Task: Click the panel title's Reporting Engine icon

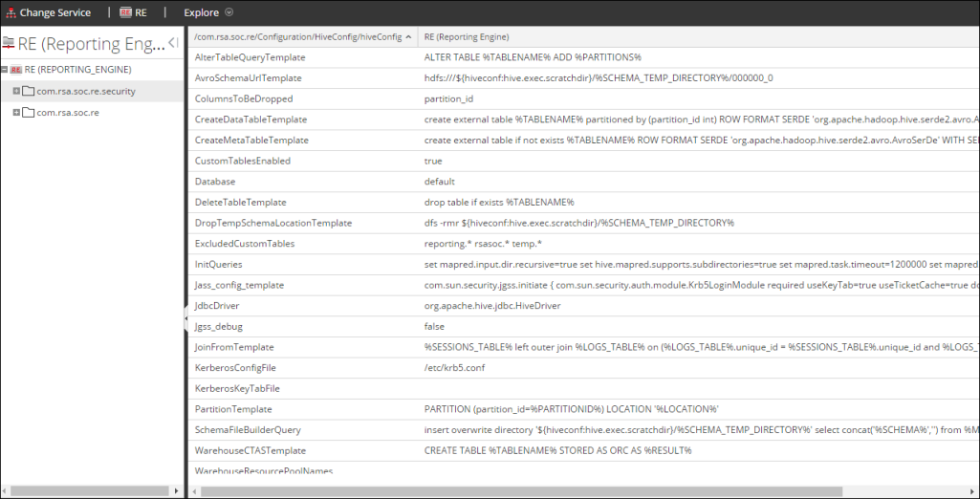Action: point(8,42)
